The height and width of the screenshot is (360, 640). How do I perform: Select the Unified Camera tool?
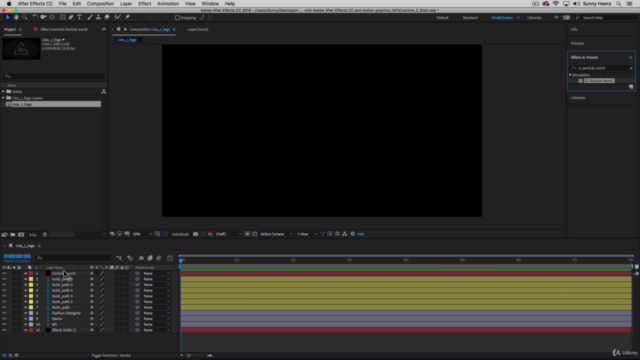point(43,18)
